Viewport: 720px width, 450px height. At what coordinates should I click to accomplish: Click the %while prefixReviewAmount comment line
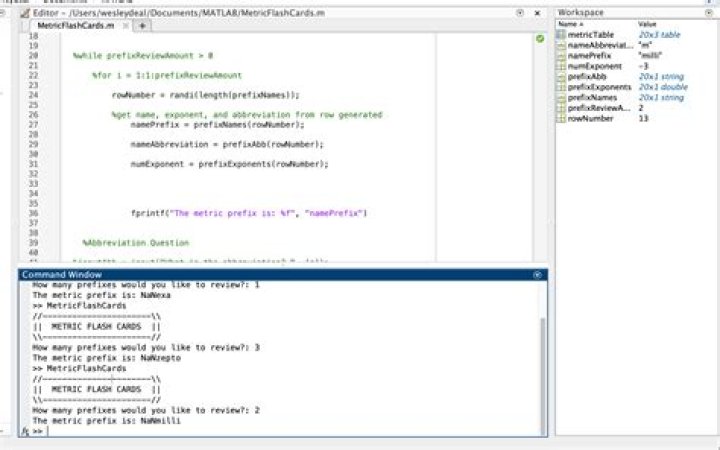pos(143,56)
